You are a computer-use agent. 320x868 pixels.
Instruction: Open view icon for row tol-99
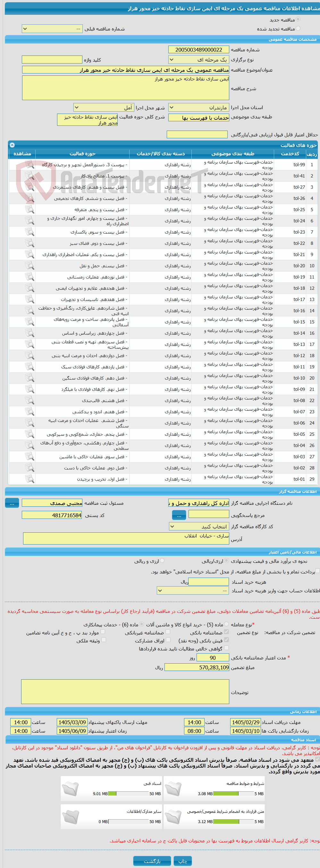[x=29, y=165]
